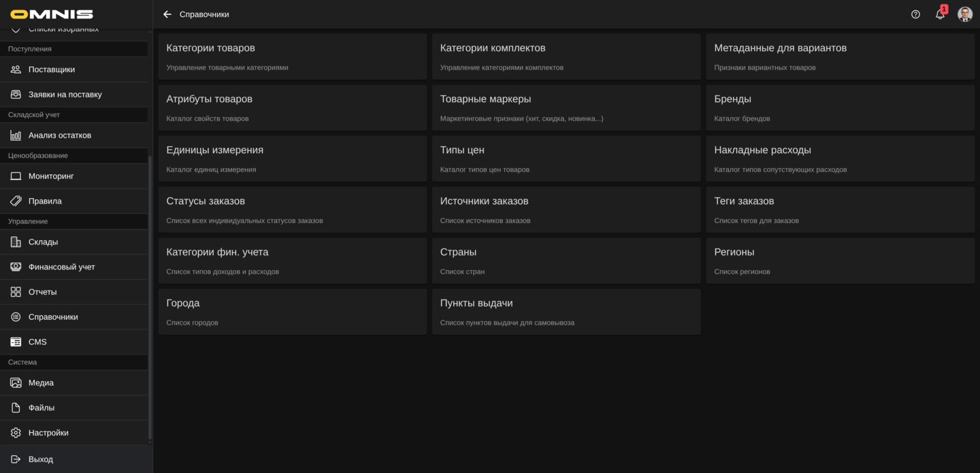Open the Статусы заказов card
980x473 pixels.
[292, 210]
